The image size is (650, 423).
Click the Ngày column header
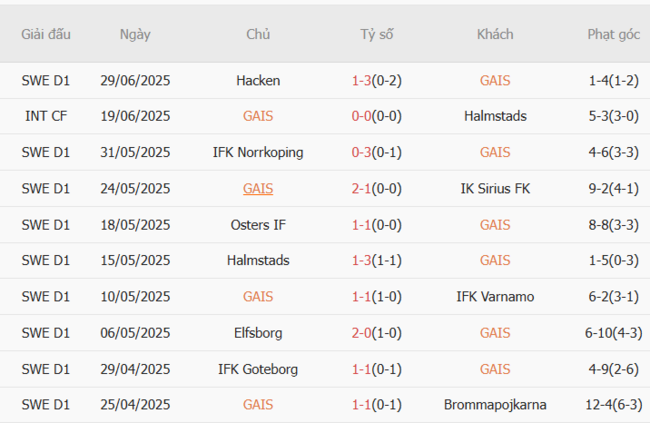pyautogui.click(x=135, y=34)
